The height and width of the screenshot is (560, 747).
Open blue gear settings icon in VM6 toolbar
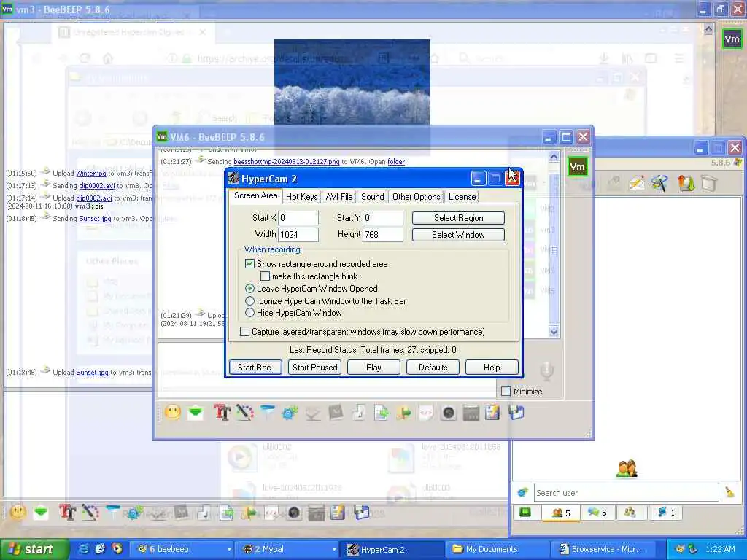(x=290, y=413)
